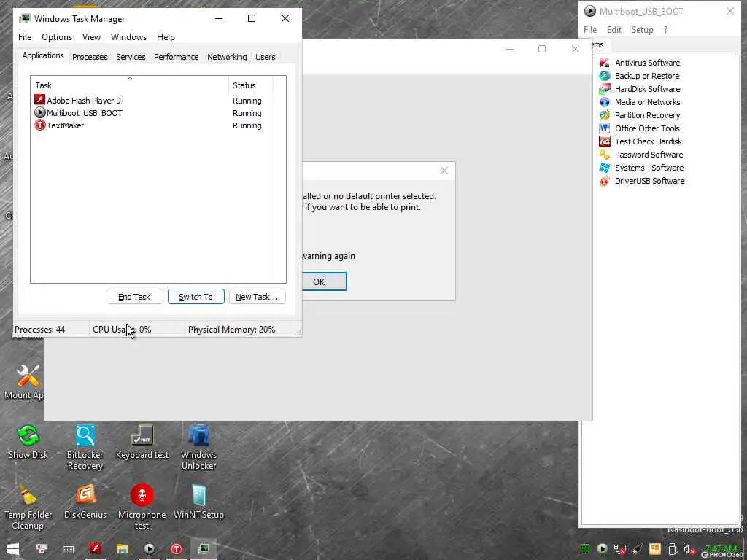The image size is (747, 560).
Task: Sort tasks by the Status column header
Action: pyautogui.click(x=251, y=85)
